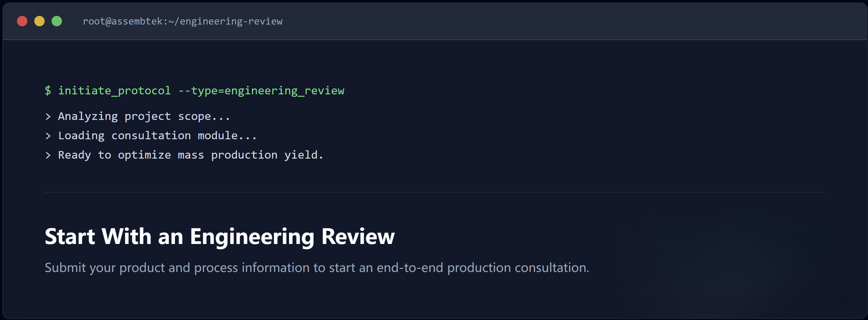Select the Ready to optimize mass production line

click(190, 155)
